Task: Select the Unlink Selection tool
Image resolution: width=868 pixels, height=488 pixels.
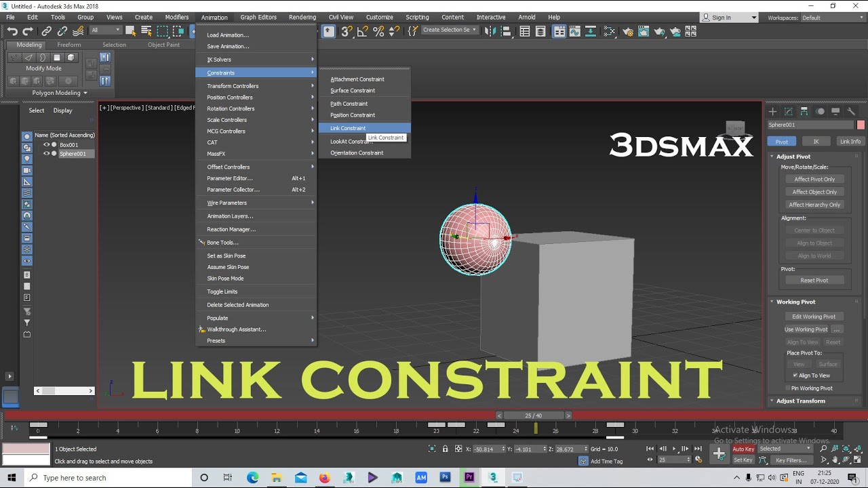Action: (x=62, y=31)
